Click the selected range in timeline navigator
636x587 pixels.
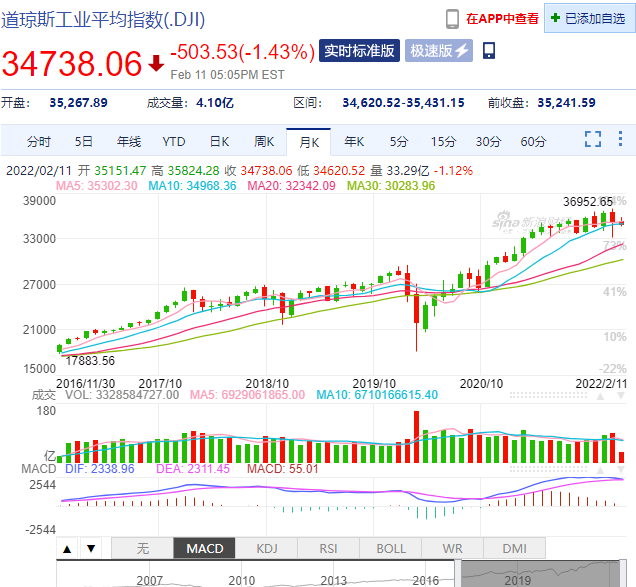pyautogui.click(x=541, y=574)
